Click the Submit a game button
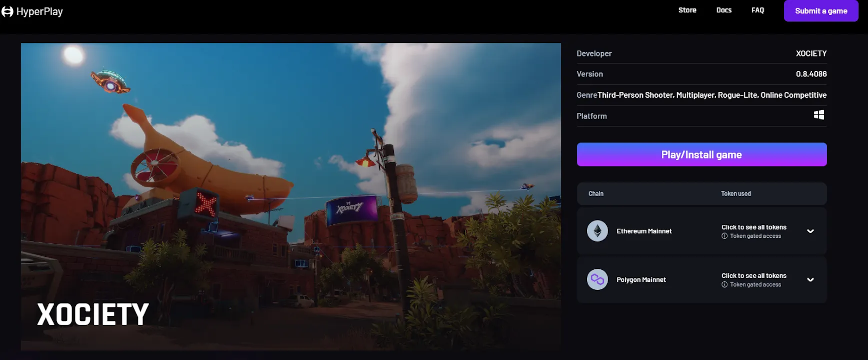Viewport: 868px width, 360px height. (821, 11)
